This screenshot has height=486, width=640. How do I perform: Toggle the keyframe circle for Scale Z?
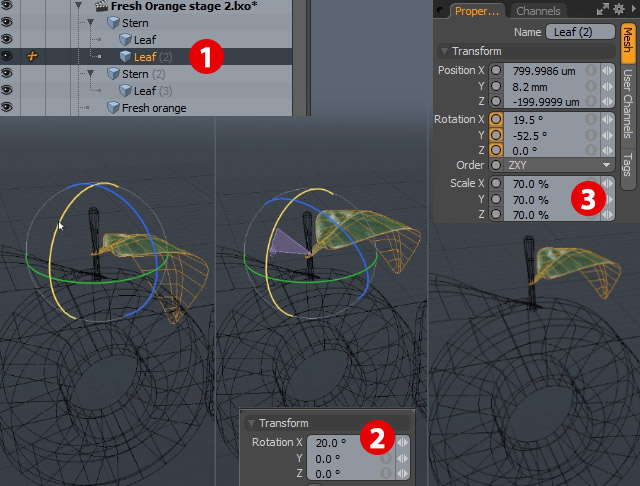click(496, 214)
